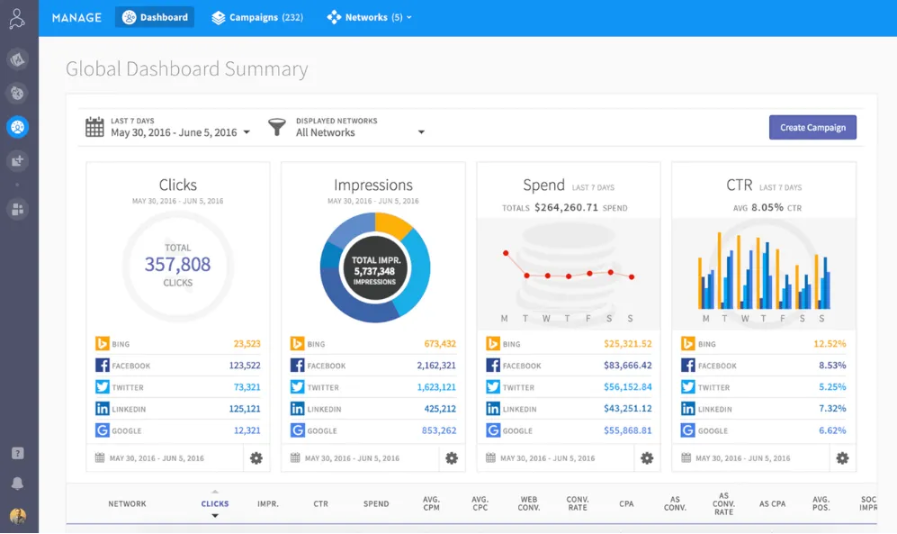The image size is (897, 534).
Task: Sort the table by the Clicks column
Action: pyautogui.click(x=215, y=504)
